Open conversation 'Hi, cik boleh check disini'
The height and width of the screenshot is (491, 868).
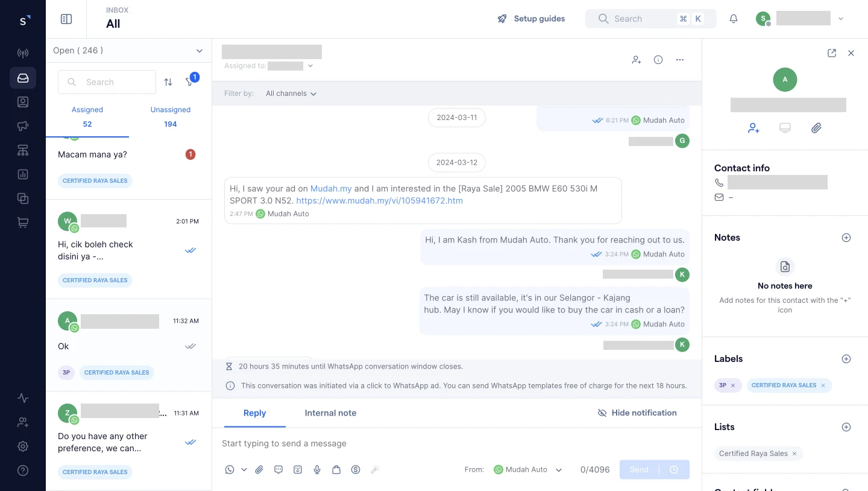click(x=128, y=249)
